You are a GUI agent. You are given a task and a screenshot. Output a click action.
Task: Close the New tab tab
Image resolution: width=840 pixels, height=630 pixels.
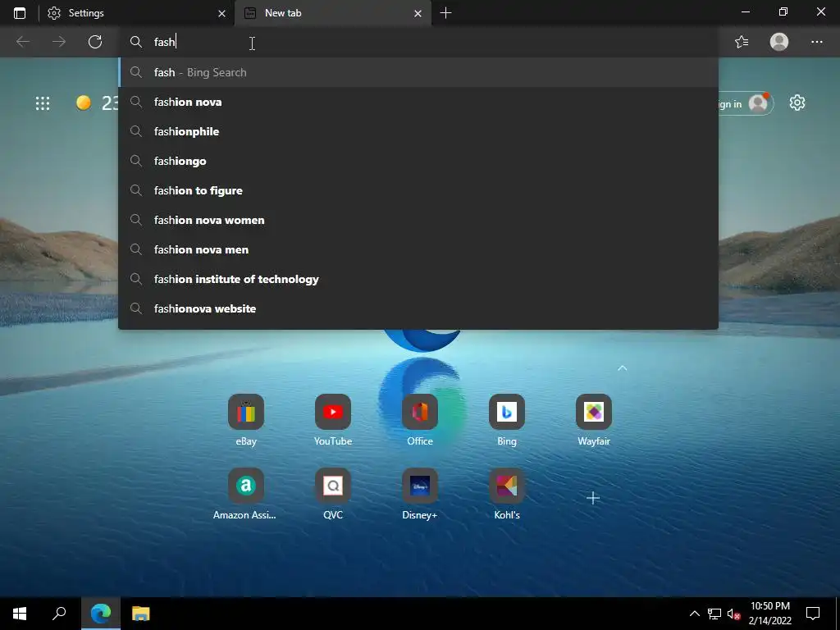[418, 13]
